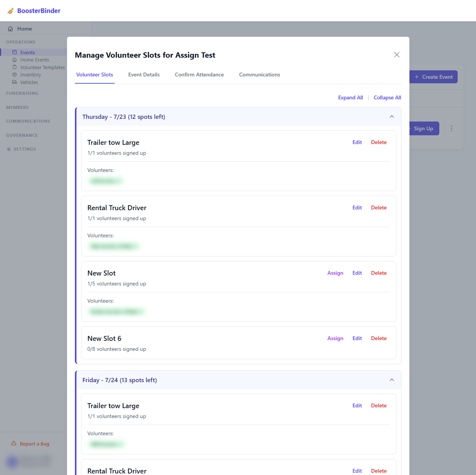
Task: Click the Vehicles truck icon
Action: pyautogui.click(x=15, y=82)
